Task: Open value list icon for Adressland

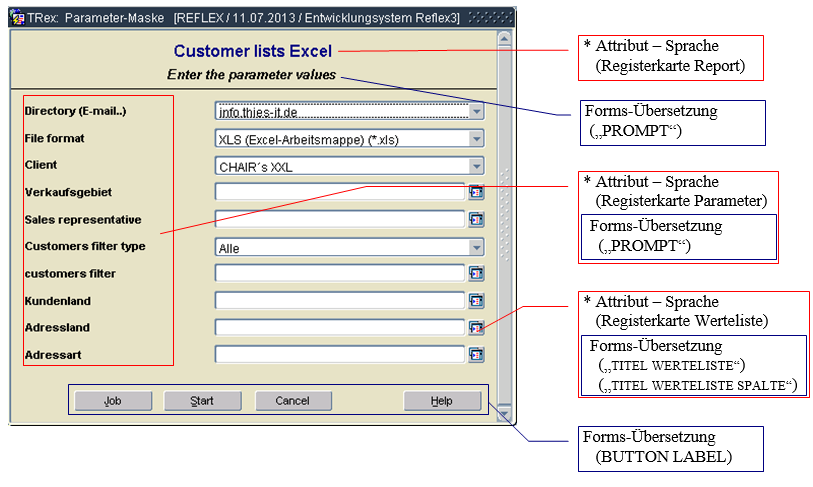Action: [x=476, y=327]
